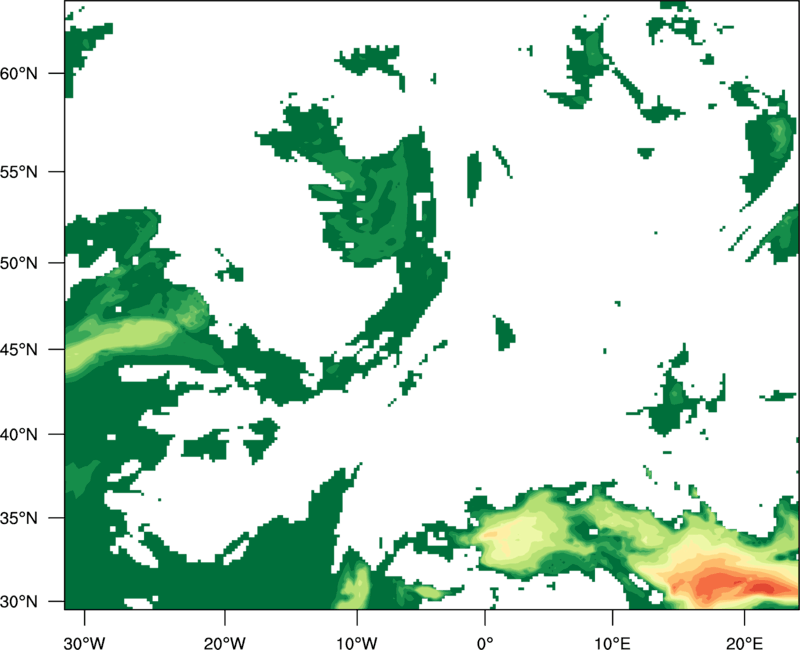The image size is (800, 650).
Task: Click the 0° longitude label
Action: (x=485, y=643)
